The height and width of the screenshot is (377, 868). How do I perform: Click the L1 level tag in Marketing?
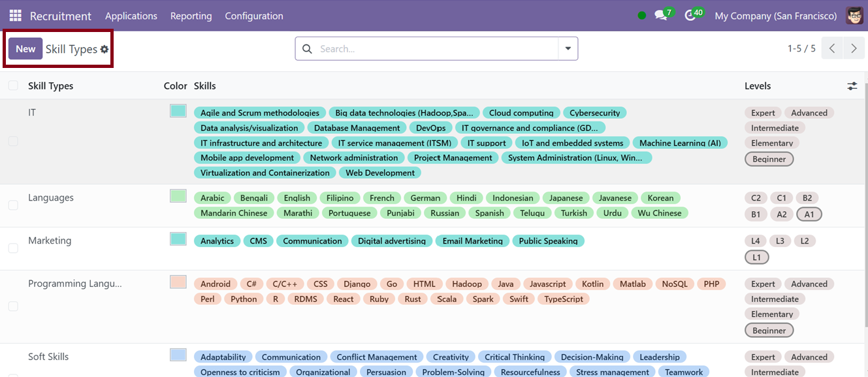757,257
